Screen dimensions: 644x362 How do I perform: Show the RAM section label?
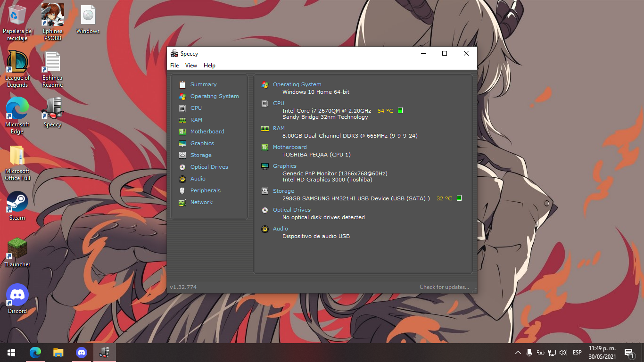coord(196,120)
